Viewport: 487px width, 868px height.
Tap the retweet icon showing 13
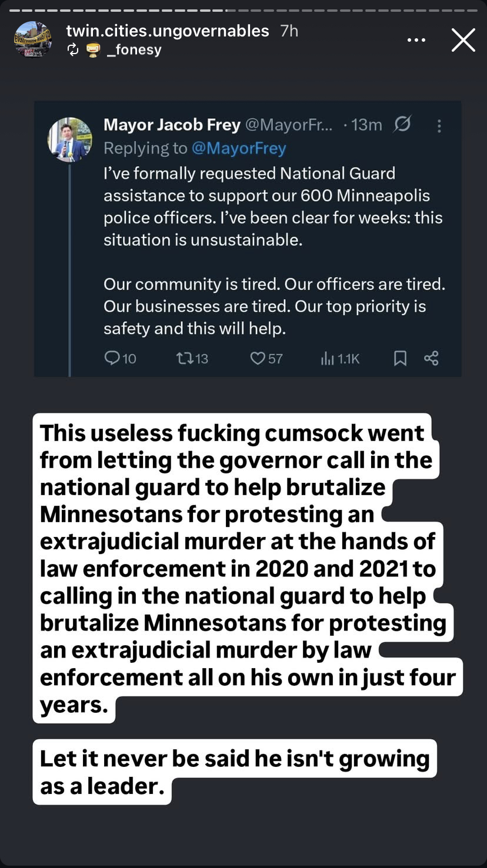[x=192, y=358]
